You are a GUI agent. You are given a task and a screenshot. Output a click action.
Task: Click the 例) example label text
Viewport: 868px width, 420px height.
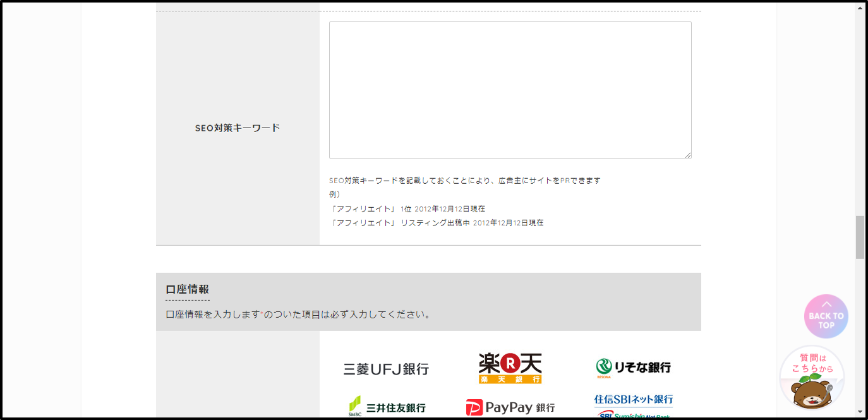[x=335, y=195]
